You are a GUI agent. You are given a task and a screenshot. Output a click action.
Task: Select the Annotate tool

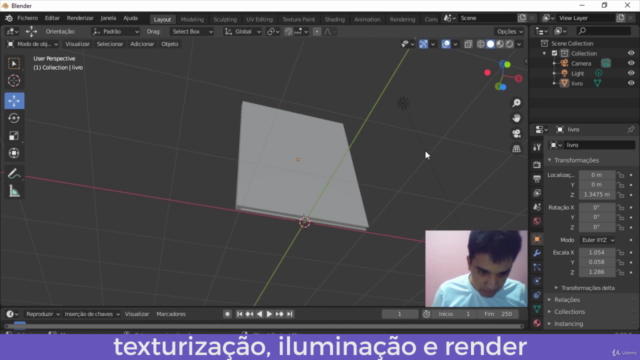(x=14, y=173)
